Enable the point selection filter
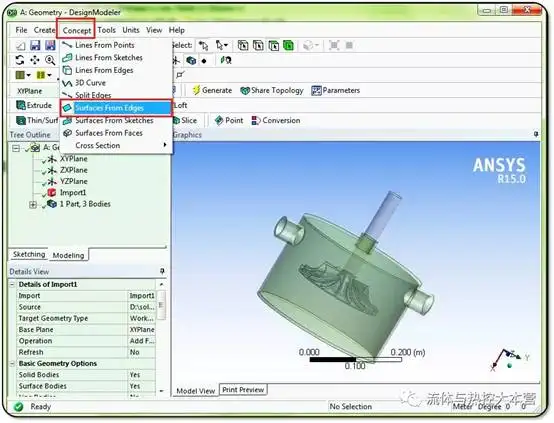This screenshot has height=423, width=554. coord(243,46)
